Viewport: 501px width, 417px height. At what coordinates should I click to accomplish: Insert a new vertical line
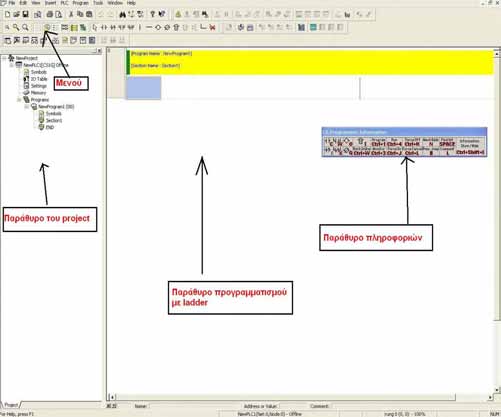coord(140,27)
